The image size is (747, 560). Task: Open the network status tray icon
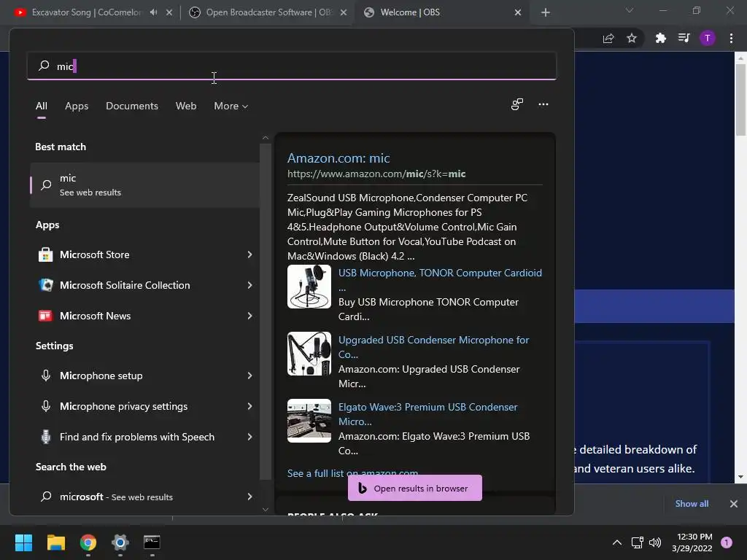tap(637, 542)
